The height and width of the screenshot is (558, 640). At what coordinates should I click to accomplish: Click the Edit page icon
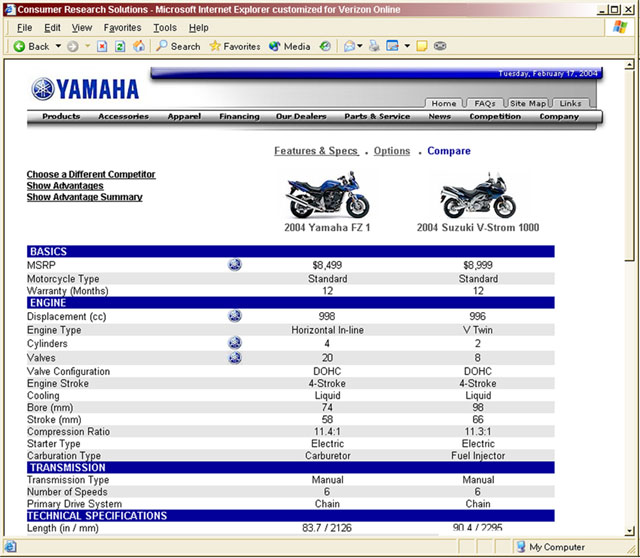point(392,46)
